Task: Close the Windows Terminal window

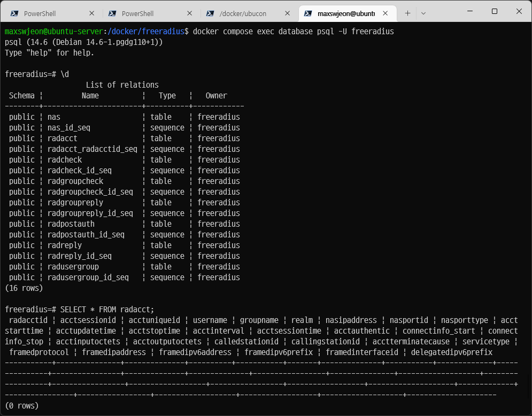Action: [x=519, y=11]
